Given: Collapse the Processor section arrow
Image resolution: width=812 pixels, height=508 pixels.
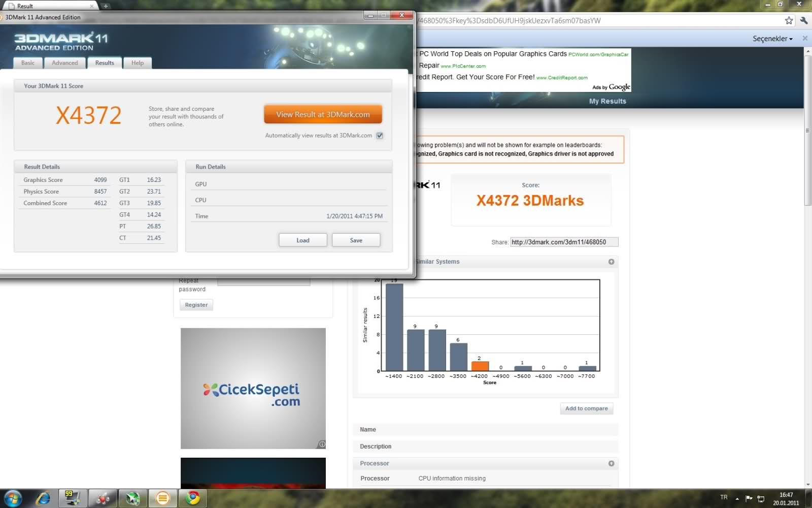Looking at the screenshot, I should point(611,463).
